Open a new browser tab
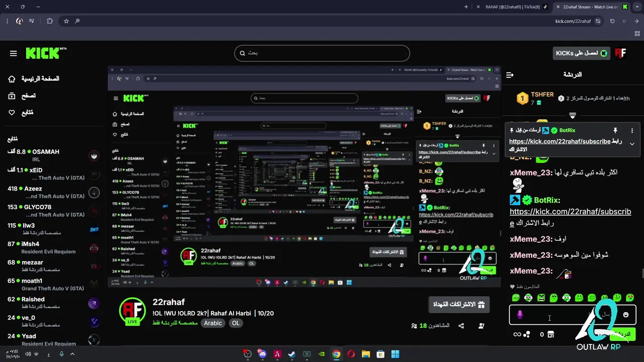644x362 pixels. [x=466, y=7]
